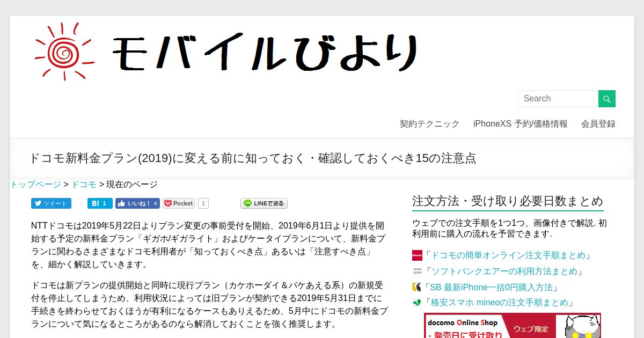The image size is (644, 338).
Task: Click the SoftBank icon beside ソフトバンクエアー link
Action: click(417, 271)
